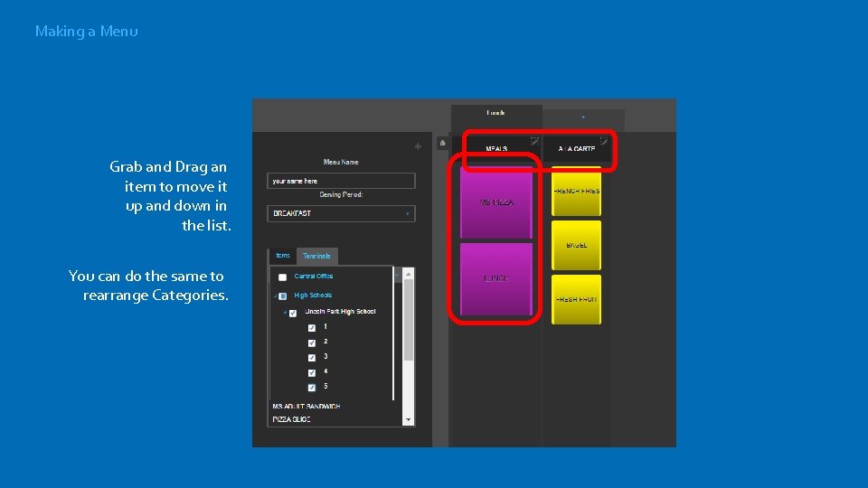The width and height of the screenshot is (868, 488).
Task: Tick the Central Office checkbox
Action: 282,277
